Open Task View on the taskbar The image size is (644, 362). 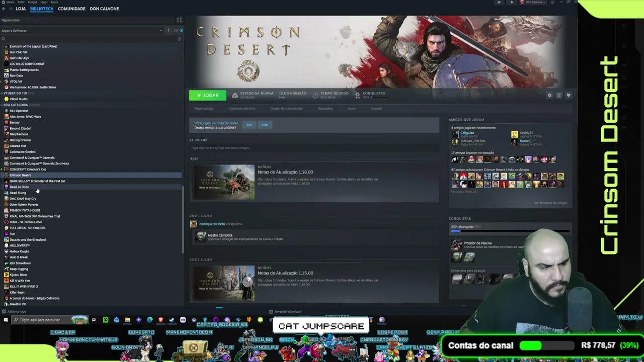tap(94, 320)
